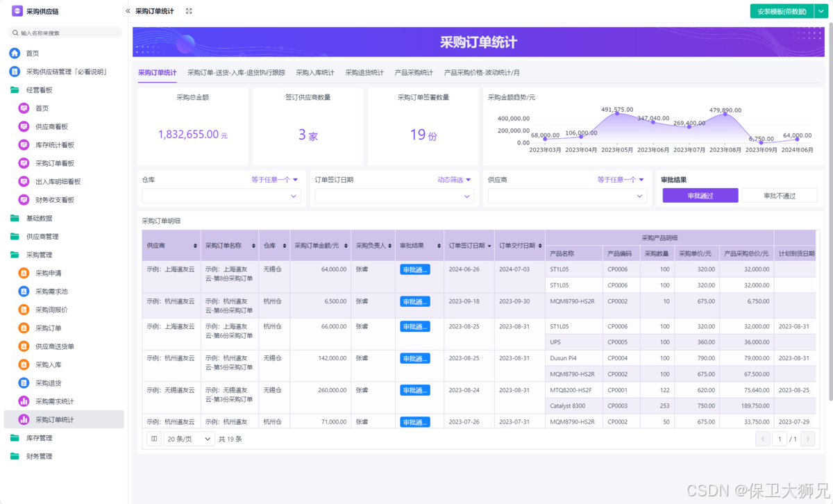The image size is (833, 504).
Task: Go to previous page arrow in pagination
Action: pyautogui.click(x=762, y=439)
